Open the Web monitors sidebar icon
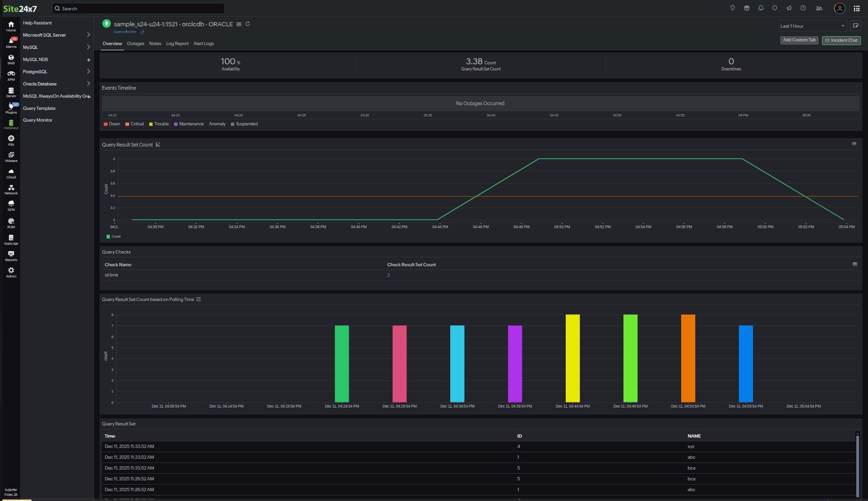Viewport: 868px width, 501px height. (11, 59)
